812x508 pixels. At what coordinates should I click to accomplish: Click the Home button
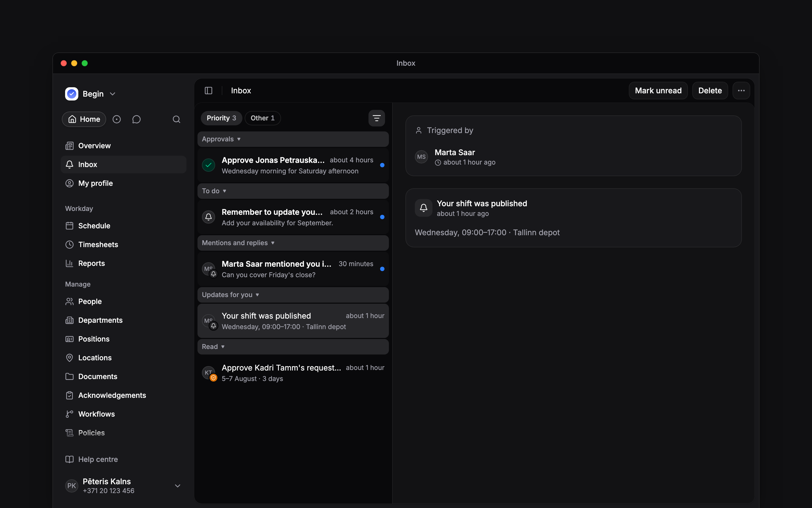(x=84, y=119)
